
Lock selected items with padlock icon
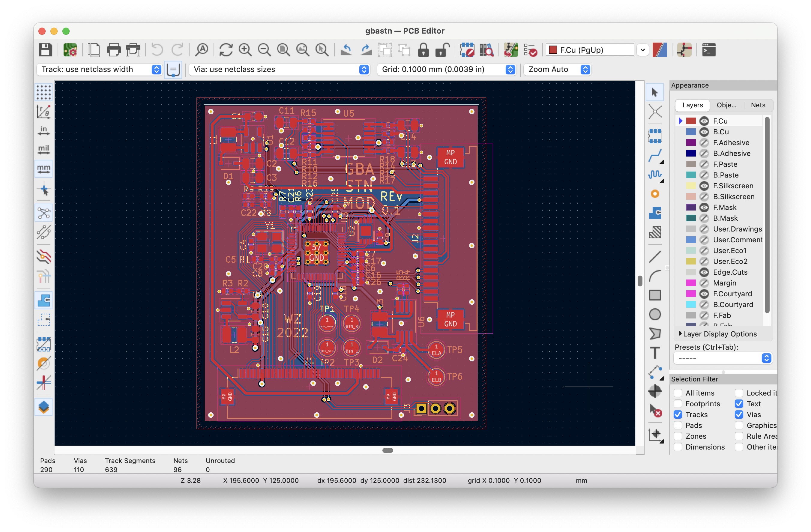(423, 50)
